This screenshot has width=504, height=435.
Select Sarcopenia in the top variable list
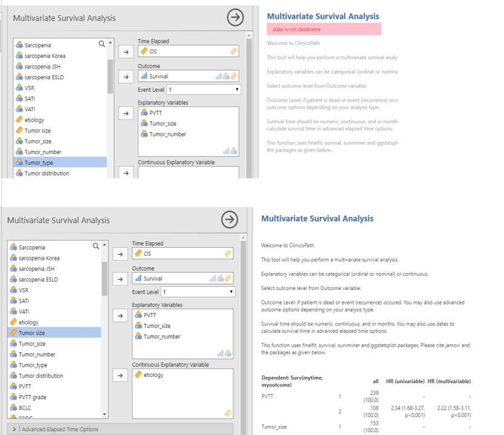(60, 45)
